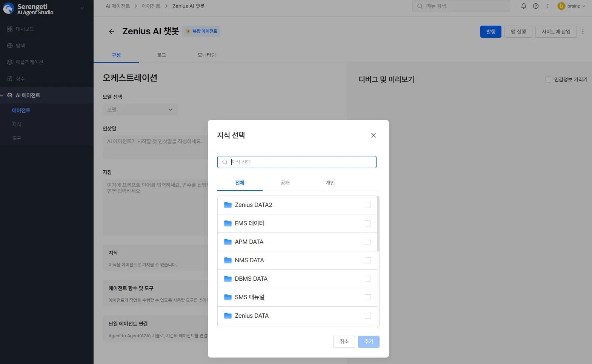This screenshot has height=364, width=592.
Task: Click the SMS 매뉴얼 folder icon
Action: [228, 297]
